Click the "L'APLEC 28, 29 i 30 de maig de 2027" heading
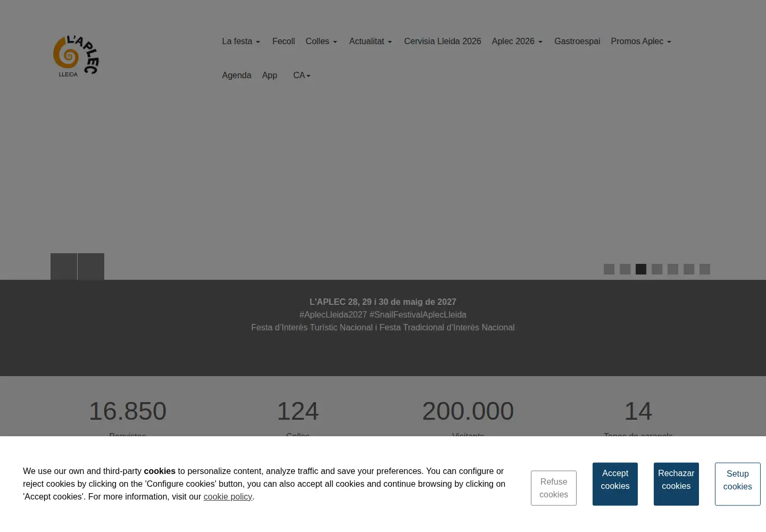 [383, 302]
